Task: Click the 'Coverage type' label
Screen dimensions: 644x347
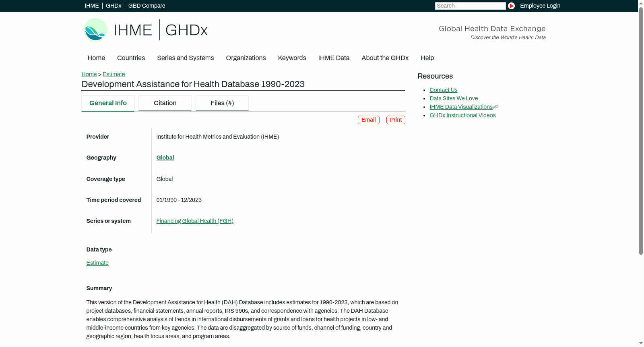Action: (105, 179)
